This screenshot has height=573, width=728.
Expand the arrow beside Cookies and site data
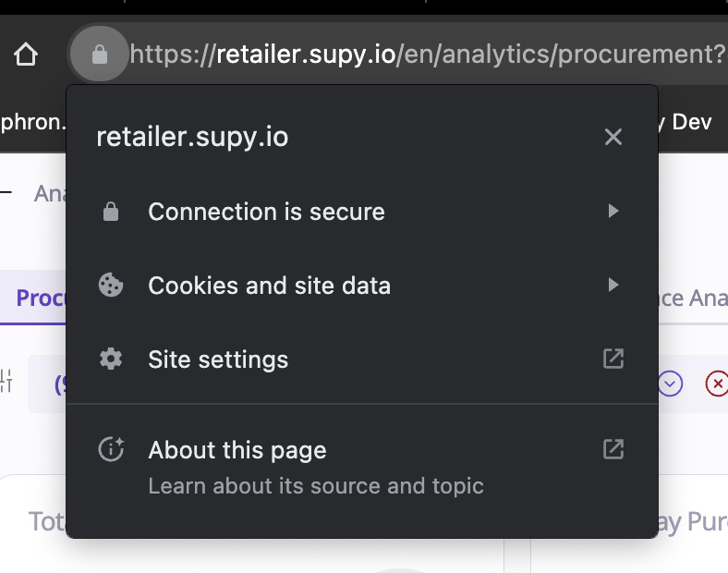pyautogui.click(x=613, y=286)
